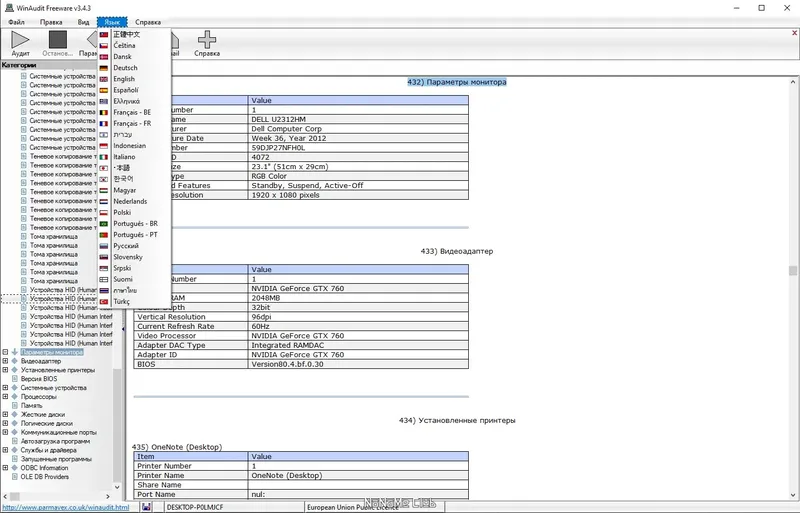This screenshot has height=513, width=800.
Task: Choose Русский from the language list
Action: (126, 246)
